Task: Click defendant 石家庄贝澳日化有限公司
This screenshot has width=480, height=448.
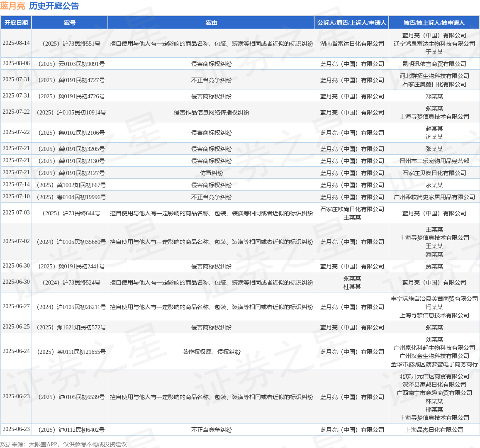Action: (434, 173)
